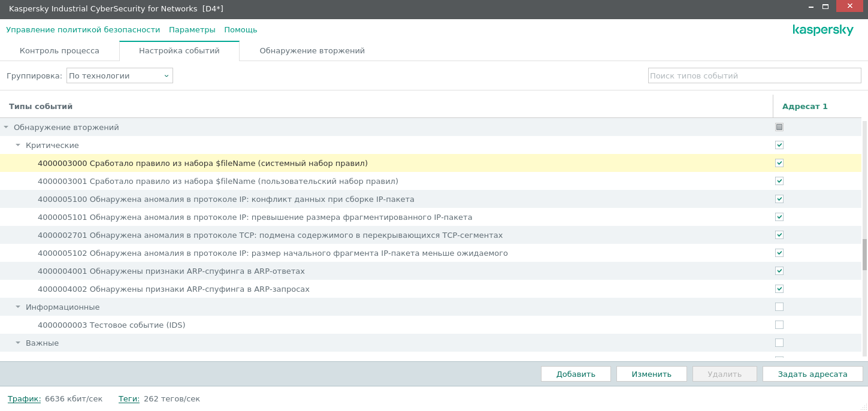Collapse the Информационные severity group
The height and width of the screenshot is (411, 868).
[18, 307]
